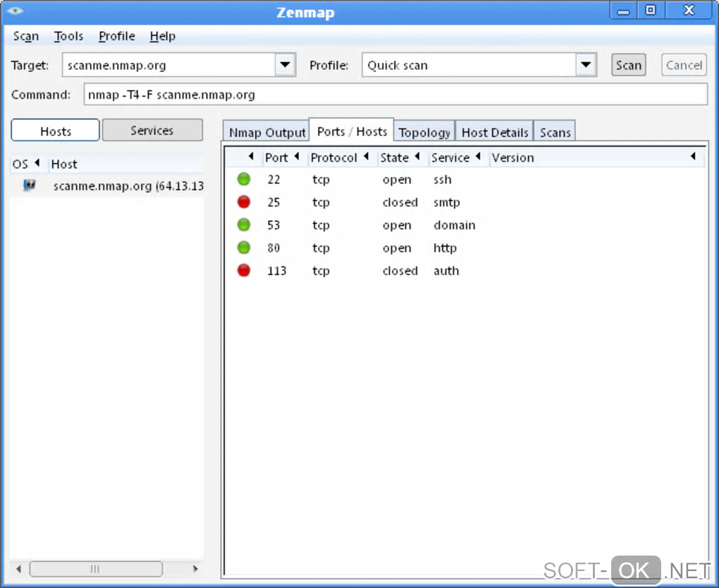Toggle the Hosts view button
Image resolution: width=719 pixels, height=588 pixels.
point(56,130)
